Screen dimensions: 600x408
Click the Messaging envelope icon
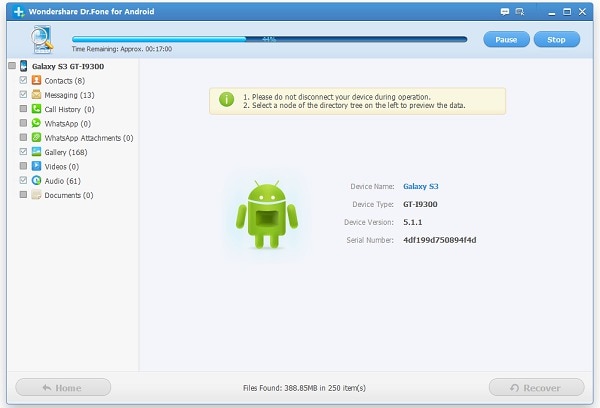coord(36,94)
